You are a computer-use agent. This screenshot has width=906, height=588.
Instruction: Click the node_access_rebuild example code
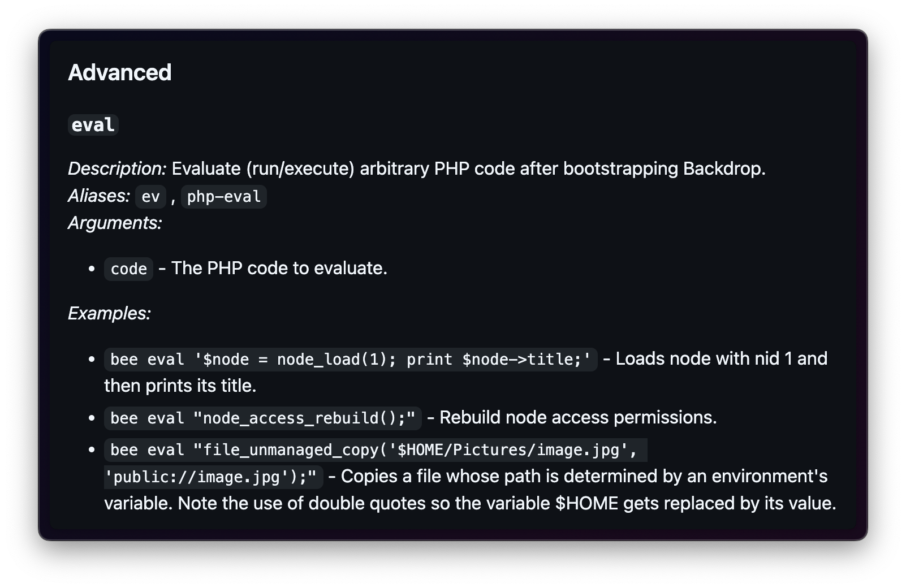(263, 418)
